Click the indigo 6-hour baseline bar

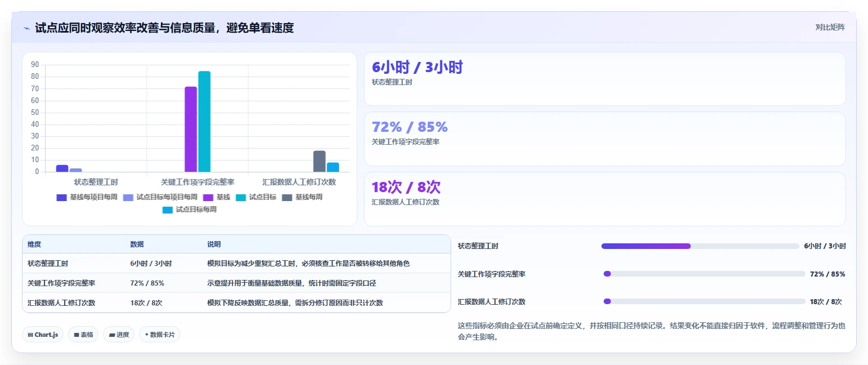click(62, 168)
